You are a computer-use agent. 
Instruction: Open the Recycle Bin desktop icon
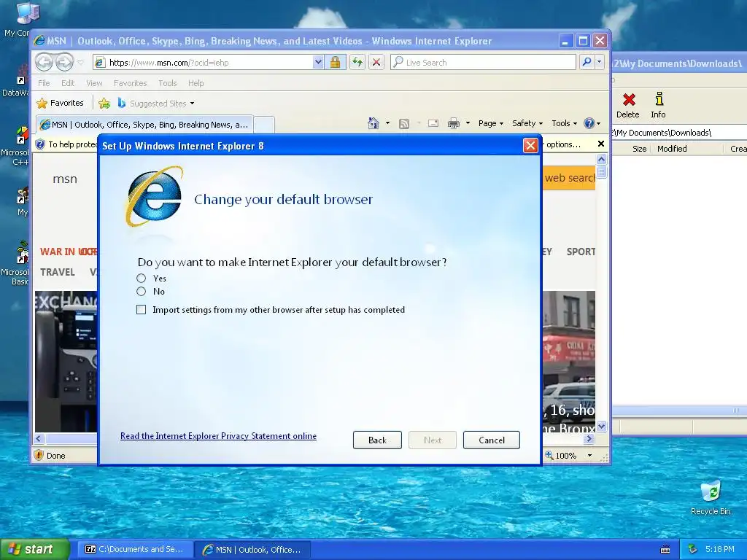coord(711,498)
